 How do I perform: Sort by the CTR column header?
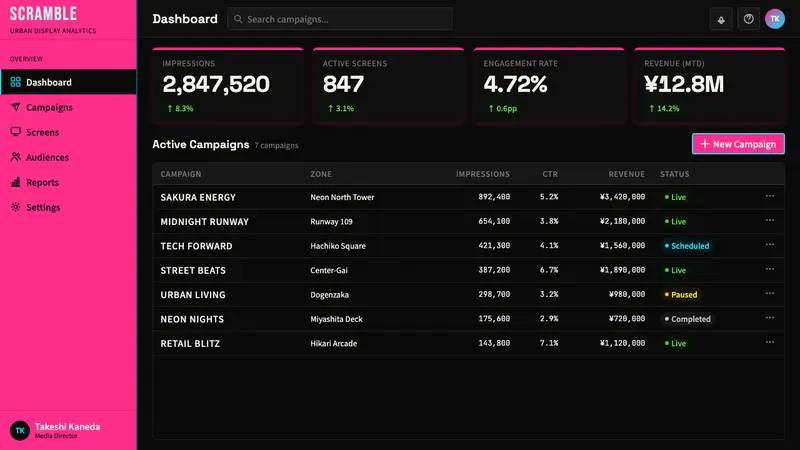pos(550,174)
